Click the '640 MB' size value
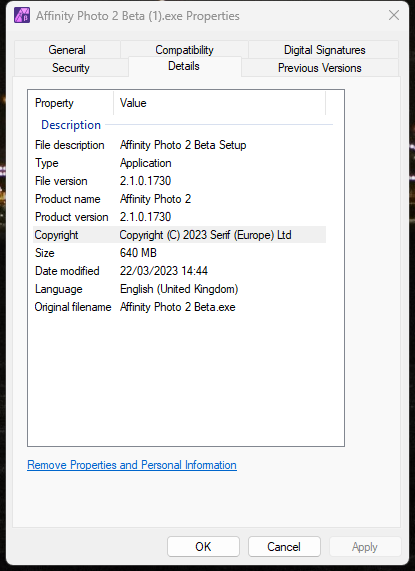 (138, 253)
